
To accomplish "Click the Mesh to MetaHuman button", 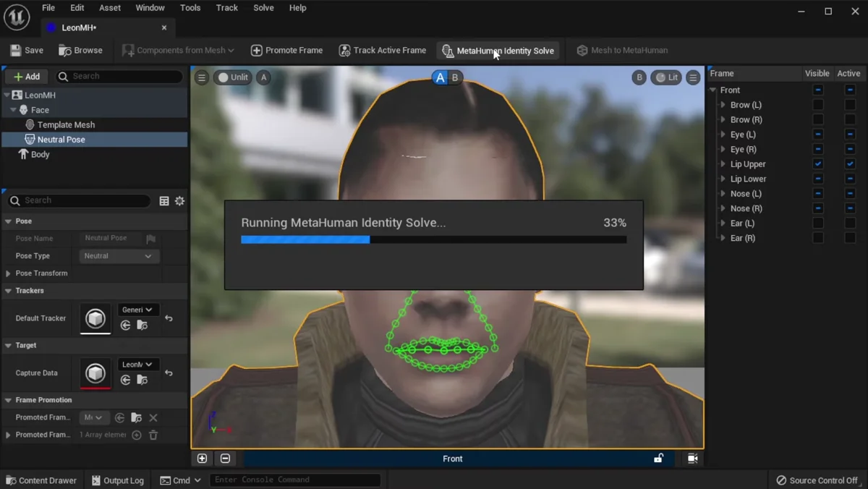I will [x=622, y=50].
